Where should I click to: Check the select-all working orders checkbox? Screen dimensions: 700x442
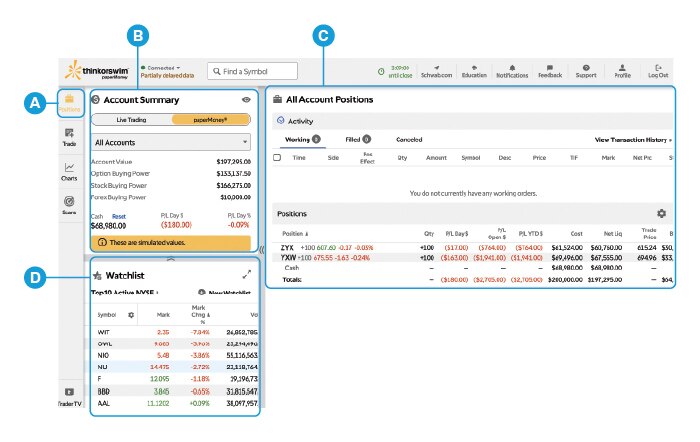(277, 158)
